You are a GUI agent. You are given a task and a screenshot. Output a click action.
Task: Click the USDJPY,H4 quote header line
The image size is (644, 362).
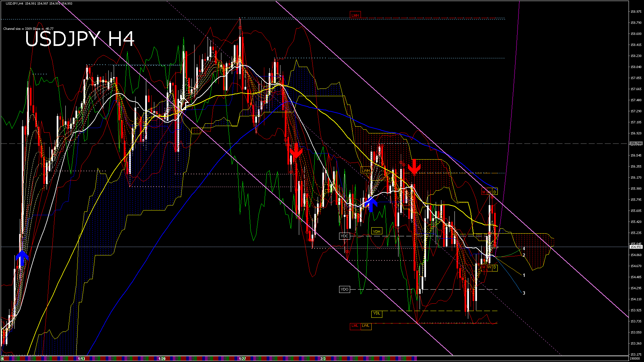tap(39, 3)
